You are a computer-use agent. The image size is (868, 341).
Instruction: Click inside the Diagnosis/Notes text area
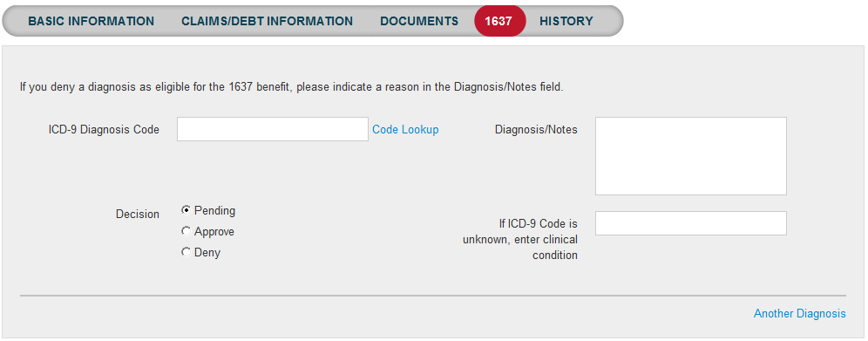(x=691, y=156)
